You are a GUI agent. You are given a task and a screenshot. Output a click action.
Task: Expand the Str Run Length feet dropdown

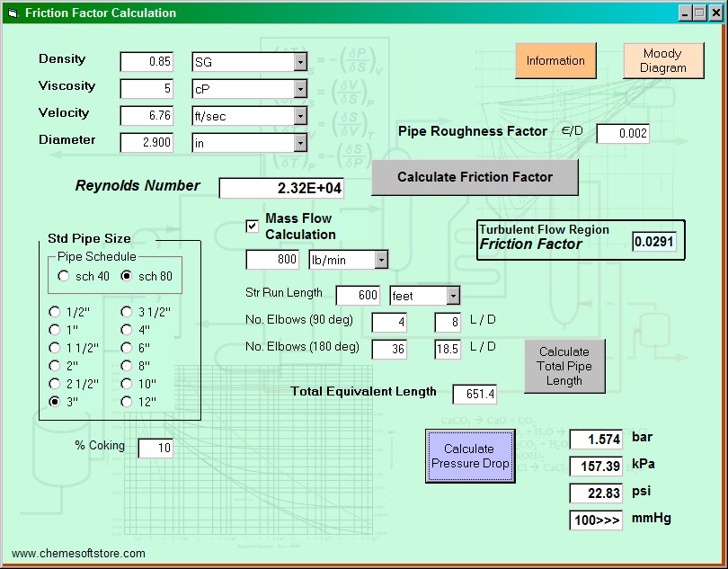[453, 296]
